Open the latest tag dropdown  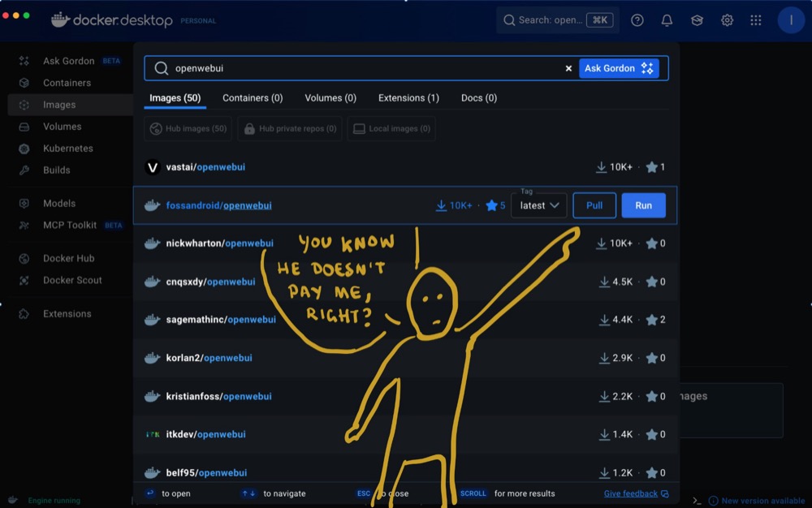coord(538,205)
